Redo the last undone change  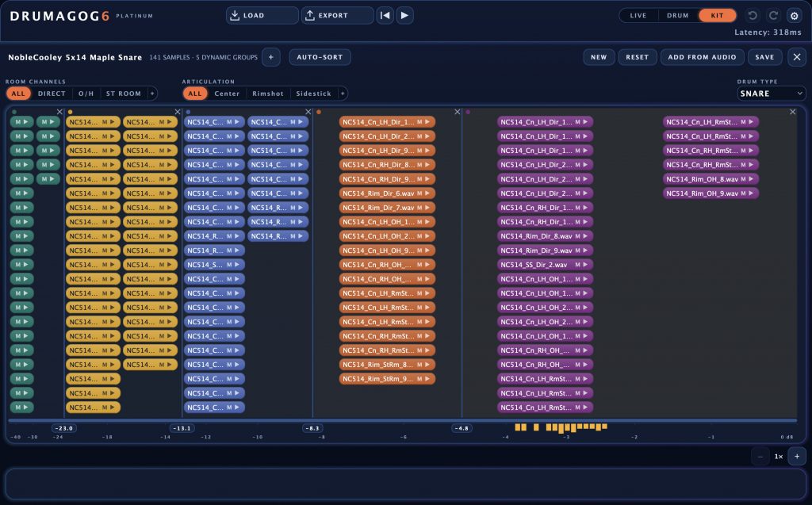pos(773,16)
